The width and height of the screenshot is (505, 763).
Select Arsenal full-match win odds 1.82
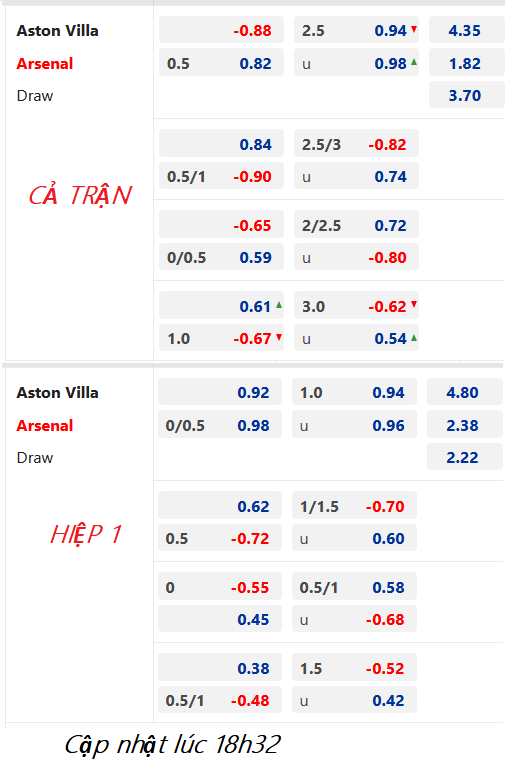click(466, 63)
